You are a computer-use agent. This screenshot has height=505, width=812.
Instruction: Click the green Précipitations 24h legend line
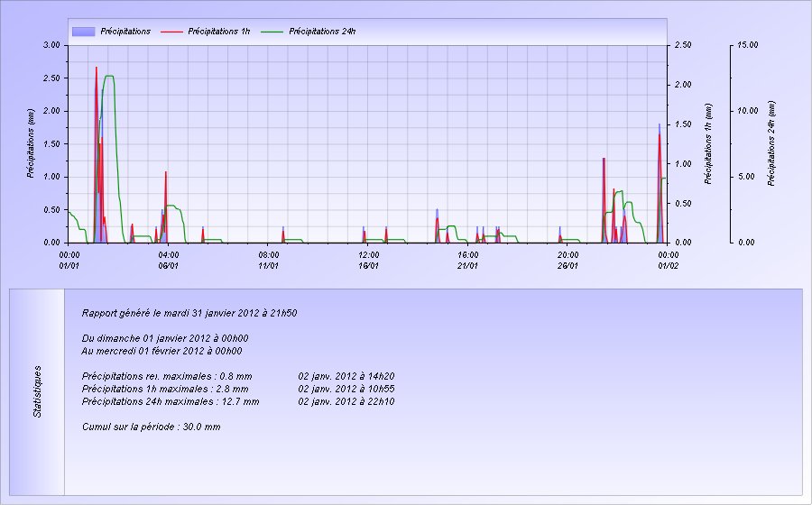(x=272, y=32)
